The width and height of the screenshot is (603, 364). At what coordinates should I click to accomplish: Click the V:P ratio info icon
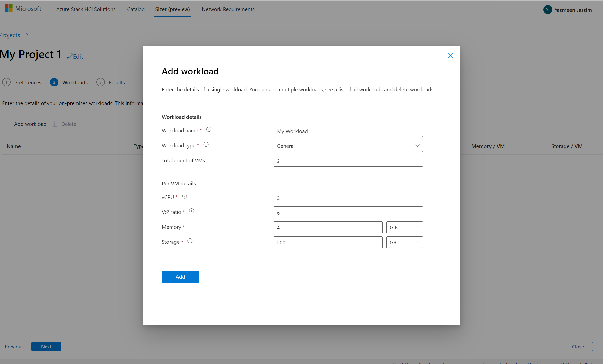pyautogui.click(x=191, y=211)
